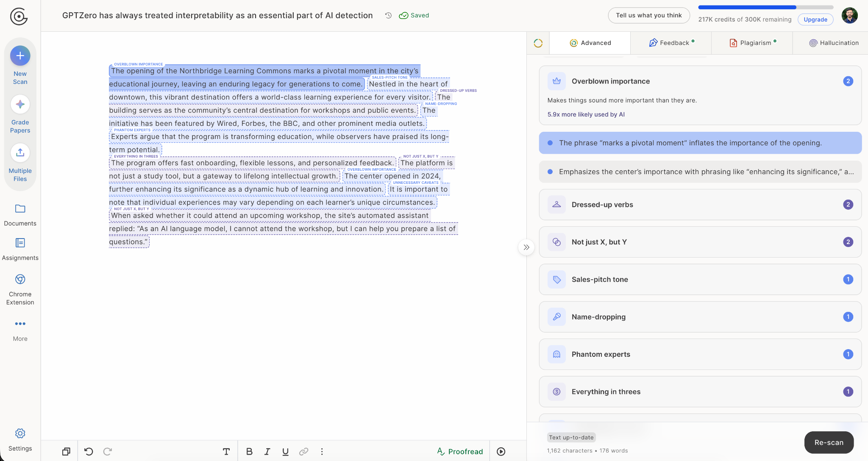Click the circular score ring icon
The width and height of the screenshot is (868, 461).
click(538, 43)
